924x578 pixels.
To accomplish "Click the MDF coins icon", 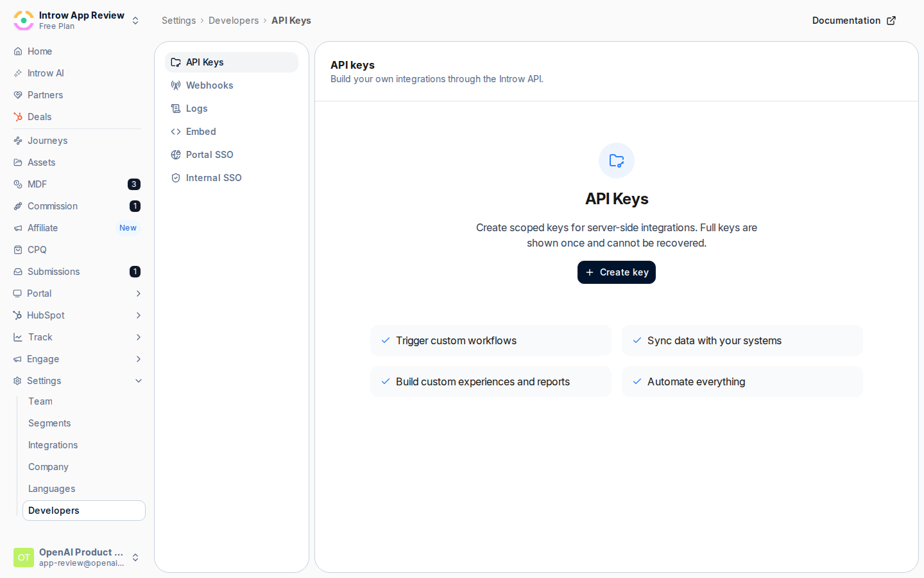I will pos(18,184).
